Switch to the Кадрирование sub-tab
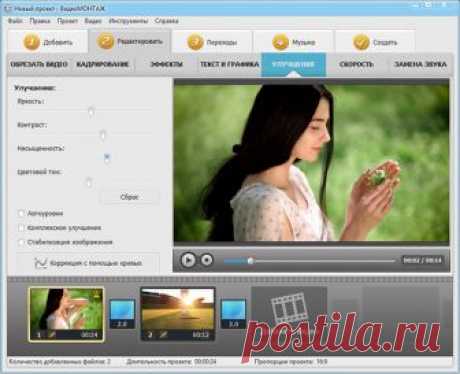The height and width of the screenshot is (374, 460). pos(103,64)
